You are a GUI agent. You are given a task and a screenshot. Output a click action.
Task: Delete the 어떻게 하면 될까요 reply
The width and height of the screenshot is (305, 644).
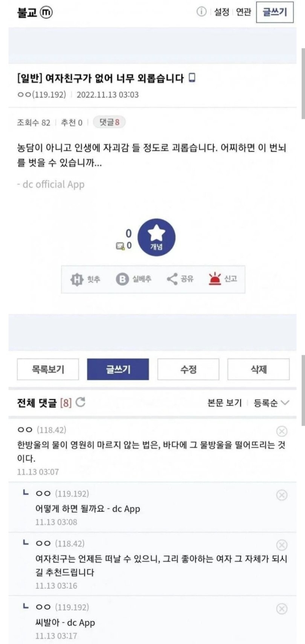(x=282, y=495)
